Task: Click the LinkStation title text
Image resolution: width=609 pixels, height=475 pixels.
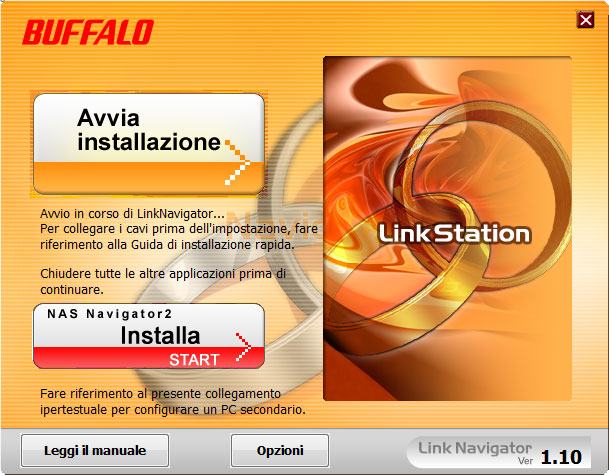Action: click(x=454, y=233)
